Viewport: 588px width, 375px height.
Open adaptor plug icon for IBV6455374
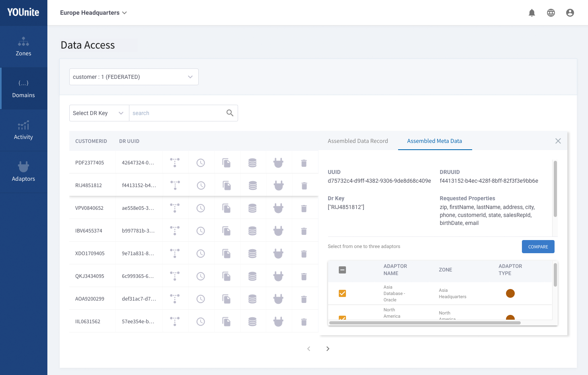coord(278,230)
